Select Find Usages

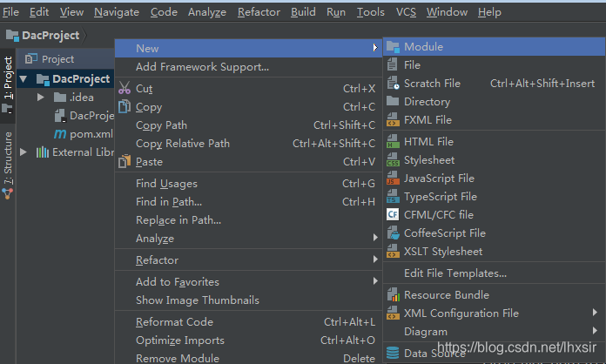pos(248,184)
